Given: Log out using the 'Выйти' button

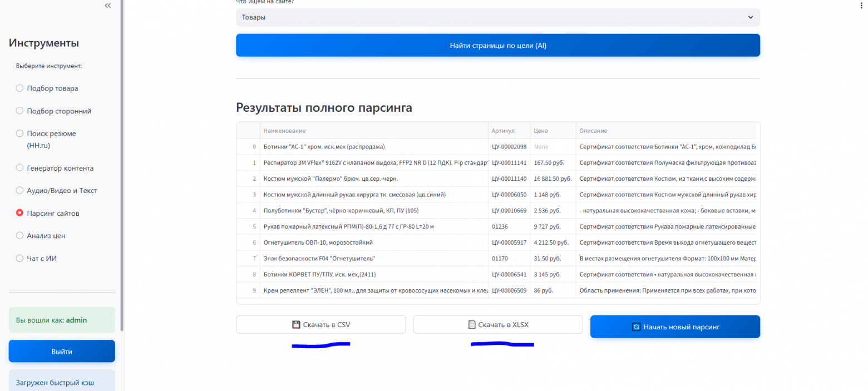Looking at the screenshot, I should point(62,352).
